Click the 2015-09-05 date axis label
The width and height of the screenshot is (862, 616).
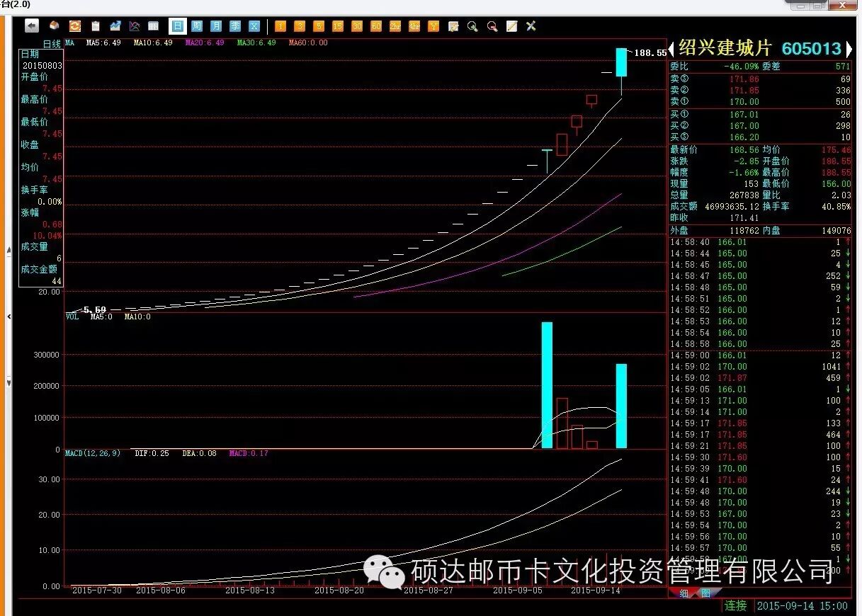click(x=518, y=589)
